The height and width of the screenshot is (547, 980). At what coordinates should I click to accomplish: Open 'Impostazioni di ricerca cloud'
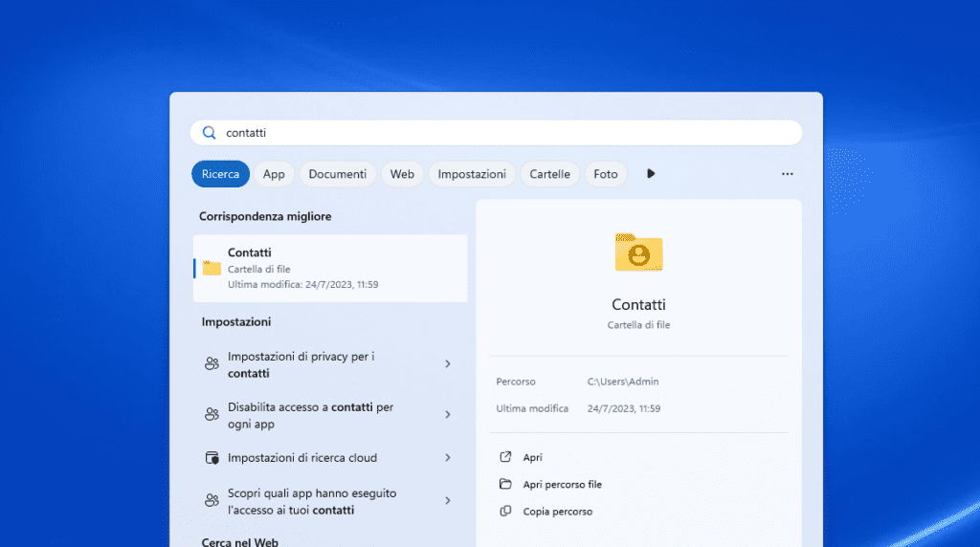(330, 458)
